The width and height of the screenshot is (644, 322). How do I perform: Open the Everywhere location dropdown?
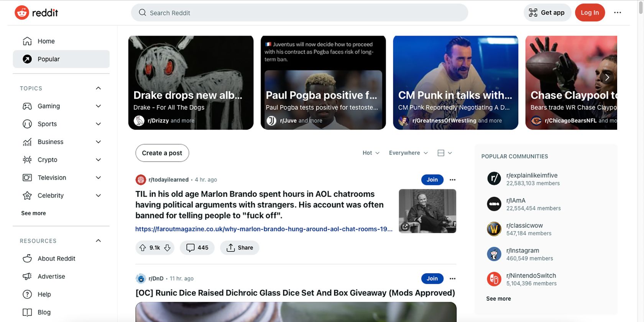pyautogui.click(x=408, y=153)
